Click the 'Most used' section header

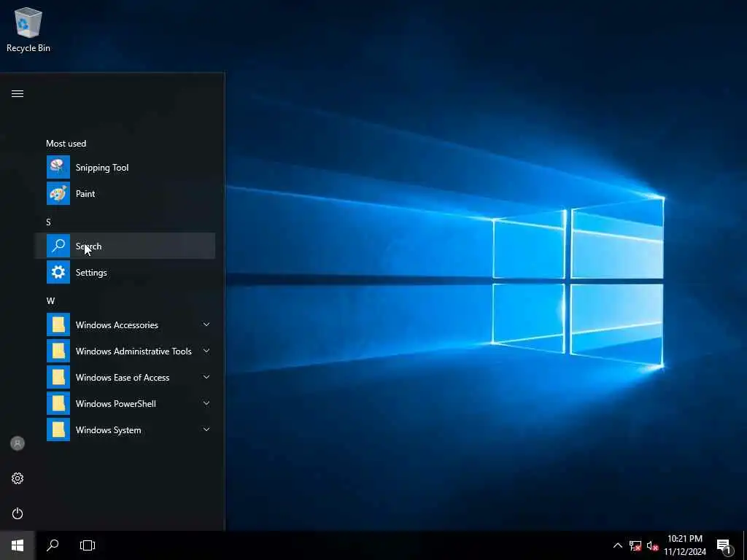coord(66,144)
